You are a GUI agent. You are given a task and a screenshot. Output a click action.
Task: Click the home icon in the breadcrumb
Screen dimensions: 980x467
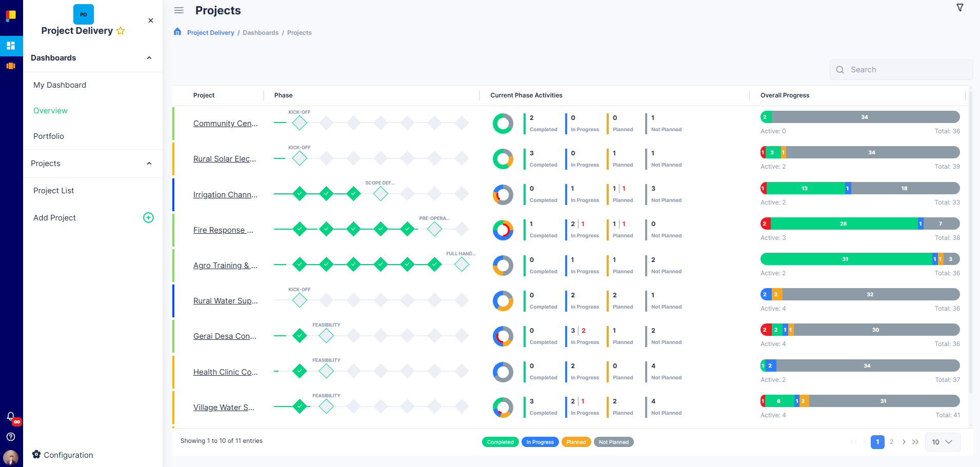(x=177, y=31)
